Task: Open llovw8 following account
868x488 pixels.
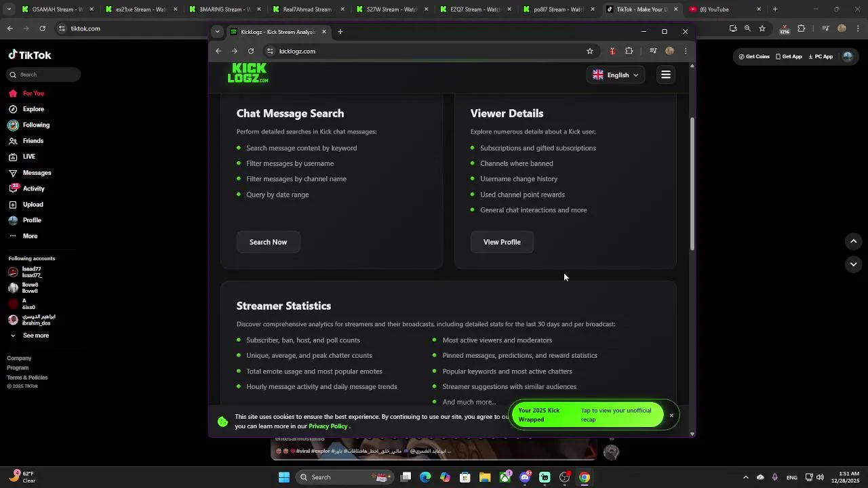Action: tap(24, 287)
